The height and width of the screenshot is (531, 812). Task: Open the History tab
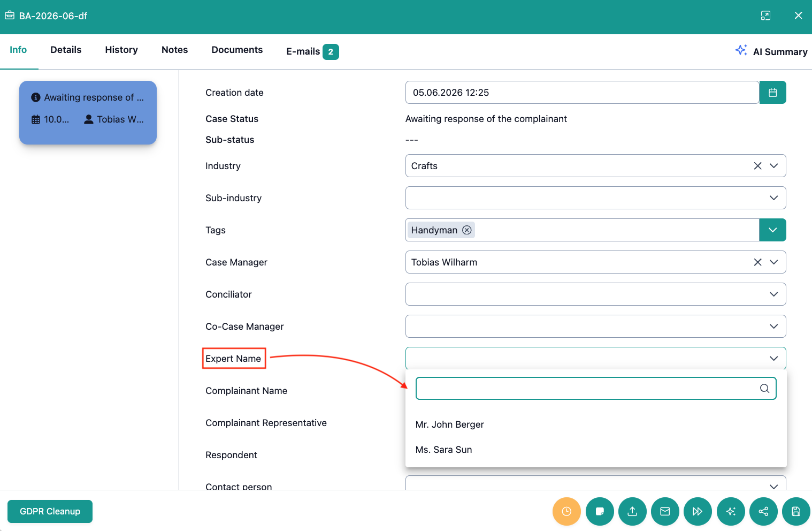pyautogui.click(x=121, y=50)
